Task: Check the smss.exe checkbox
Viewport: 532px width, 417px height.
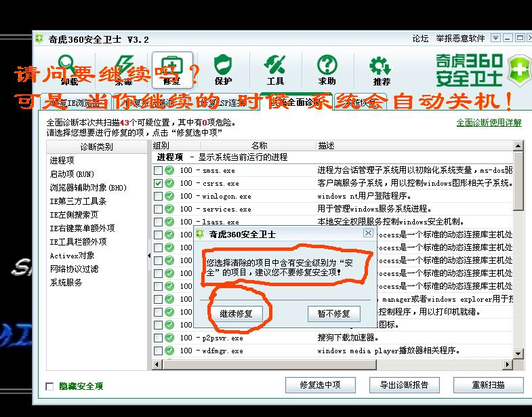Action: pyautogui.click(x=158, y=170)
